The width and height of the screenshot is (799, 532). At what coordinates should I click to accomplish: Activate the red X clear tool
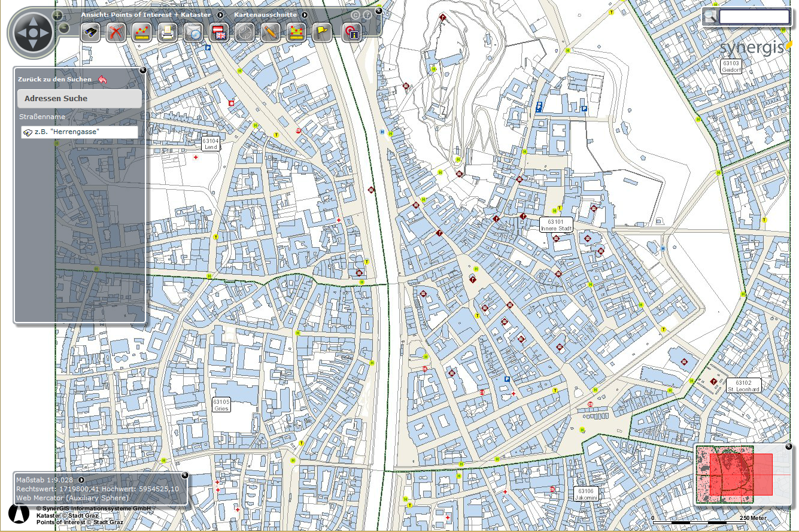[116, 32]
